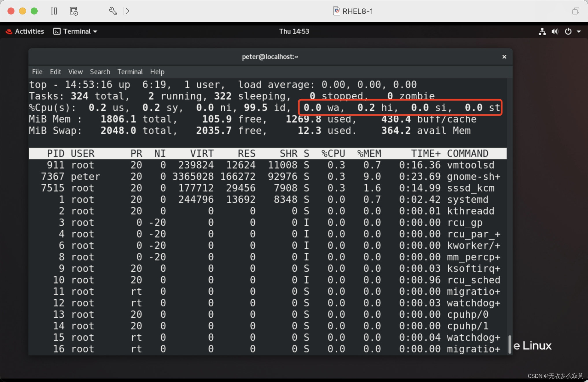
Task: Expand the toolbar chevron arrow
Action: tap(127, 11)
